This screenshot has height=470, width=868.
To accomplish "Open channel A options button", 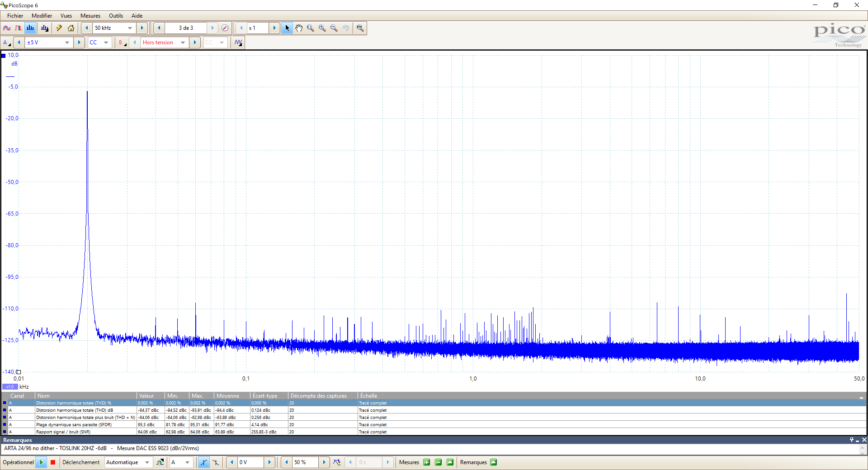I will (x=6, y=42).
